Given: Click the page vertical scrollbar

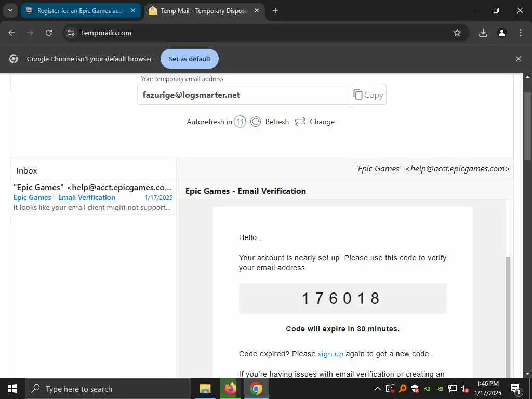Looking at the screenshot, I should click(x=527, y=126).
